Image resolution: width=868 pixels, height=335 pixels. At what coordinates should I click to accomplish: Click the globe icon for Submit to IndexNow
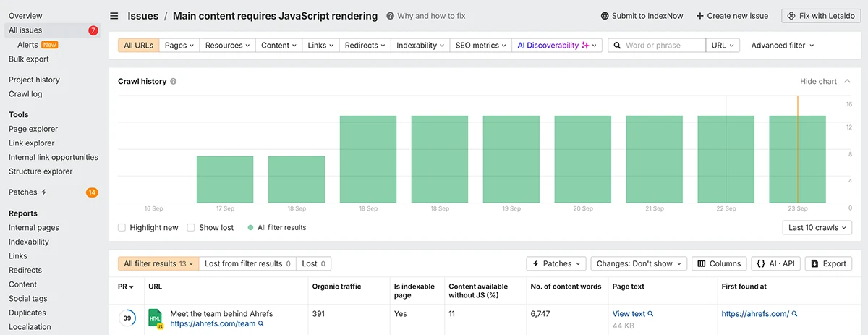(x=605, y=16)
